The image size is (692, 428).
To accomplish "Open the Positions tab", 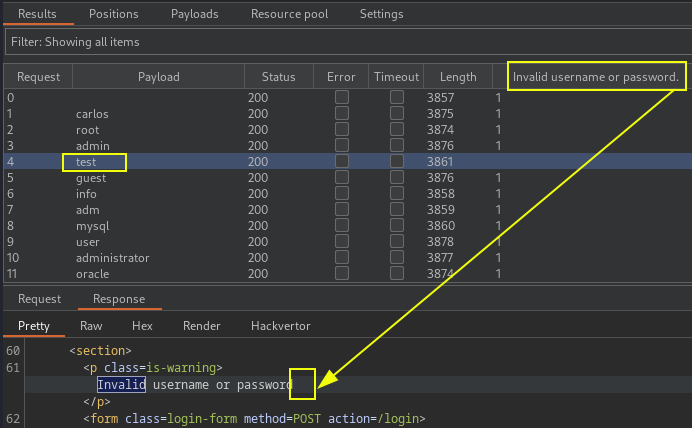I will click(x=113, y=14).
